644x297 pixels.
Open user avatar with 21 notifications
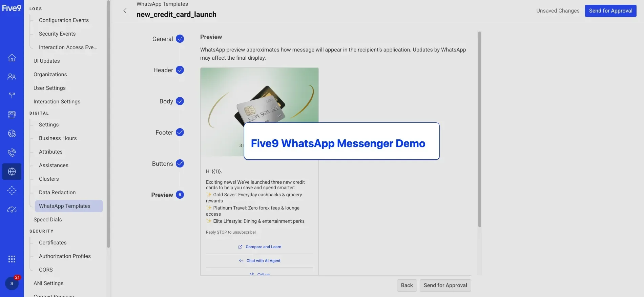(x=12, y=283)
